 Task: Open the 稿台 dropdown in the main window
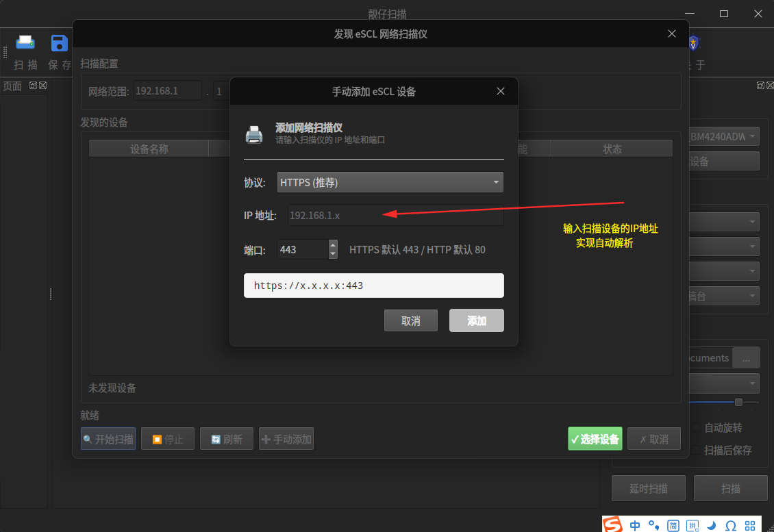point(723,296)
